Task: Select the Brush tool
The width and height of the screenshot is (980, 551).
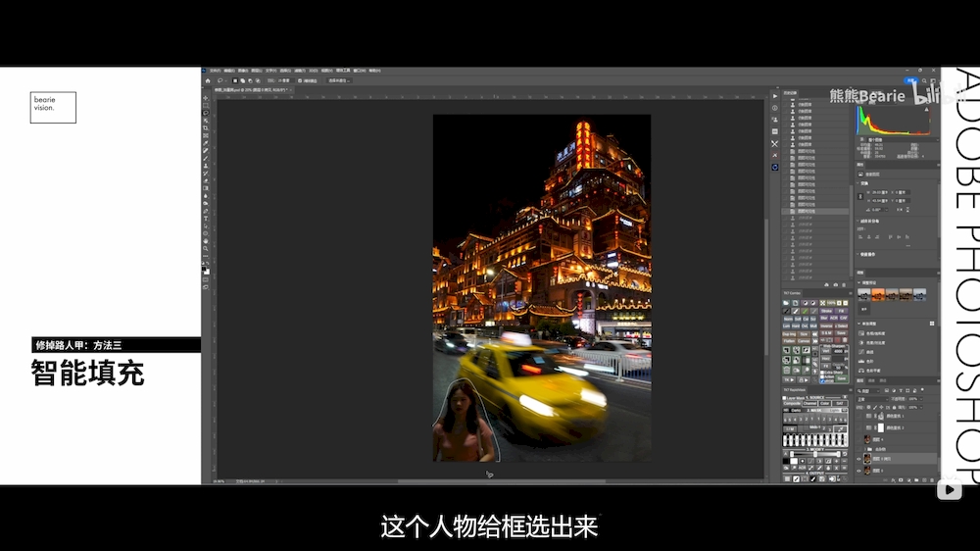Action: pyautogui.click(x=206, y=158)
